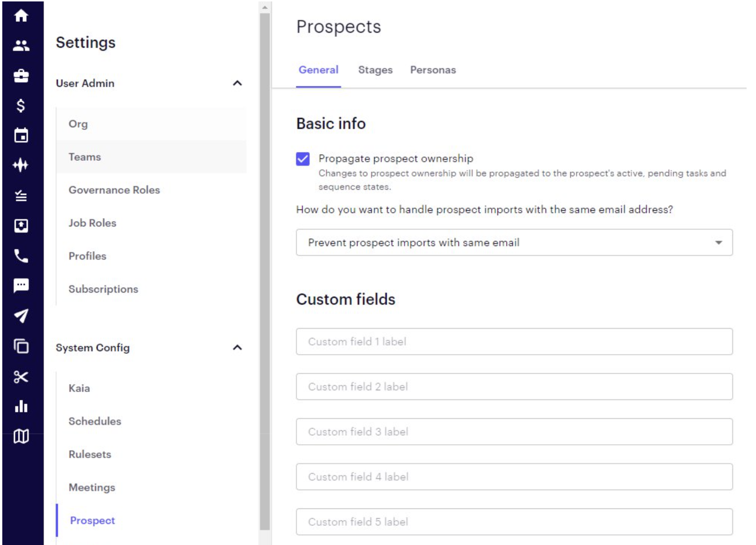Collapse the User Admin section
756x545 pixels.
(x=237, y=83)
